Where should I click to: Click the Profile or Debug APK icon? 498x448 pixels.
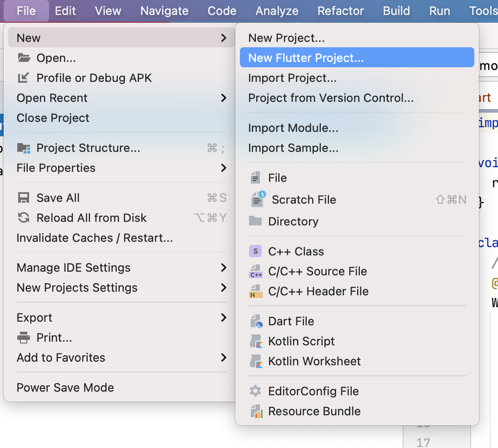click(x=23, y=78)
